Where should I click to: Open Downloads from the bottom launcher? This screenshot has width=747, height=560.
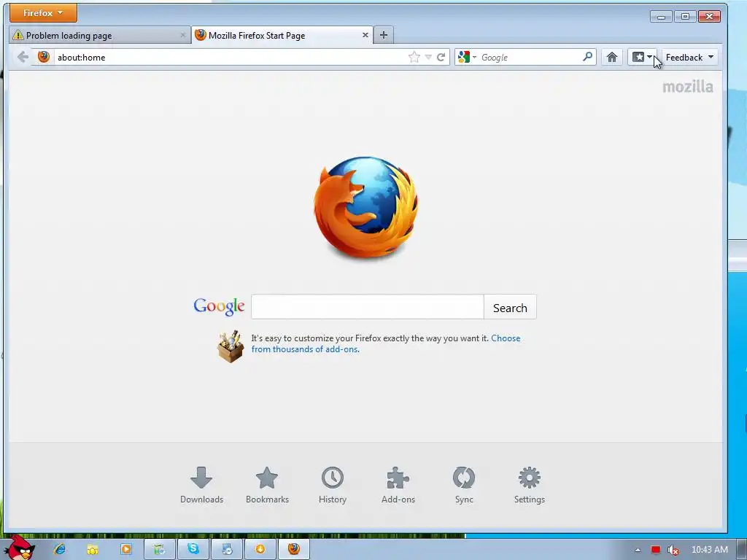201,485
